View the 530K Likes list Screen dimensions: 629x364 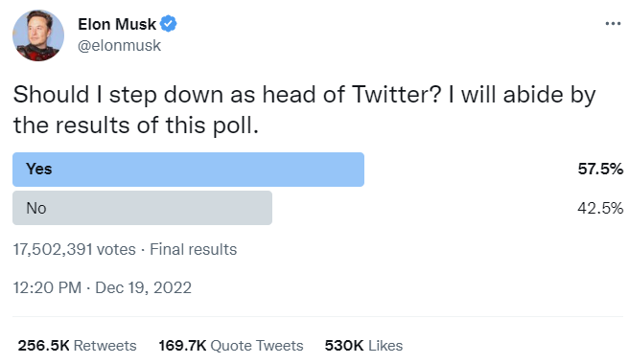[363, 346]
